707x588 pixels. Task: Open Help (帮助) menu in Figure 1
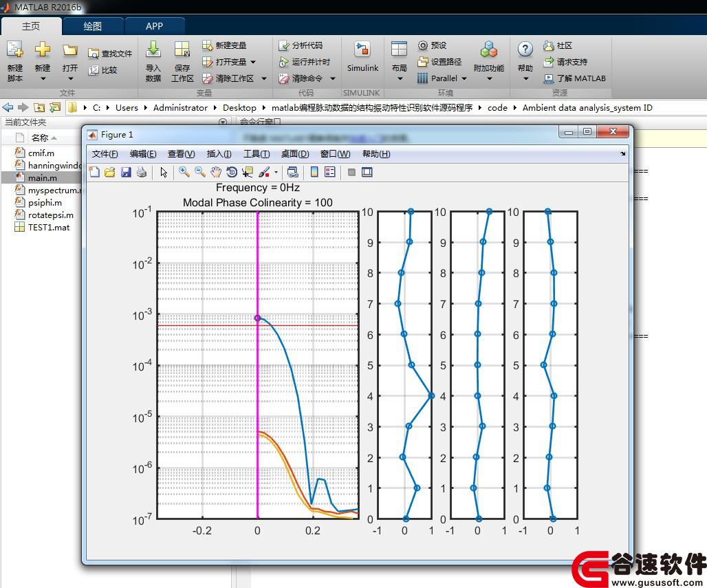(376, 154)
